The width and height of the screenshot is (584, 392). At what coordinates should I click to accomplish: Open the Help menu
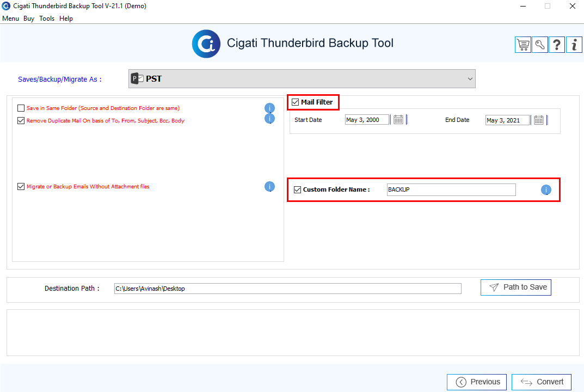[66, 19]
